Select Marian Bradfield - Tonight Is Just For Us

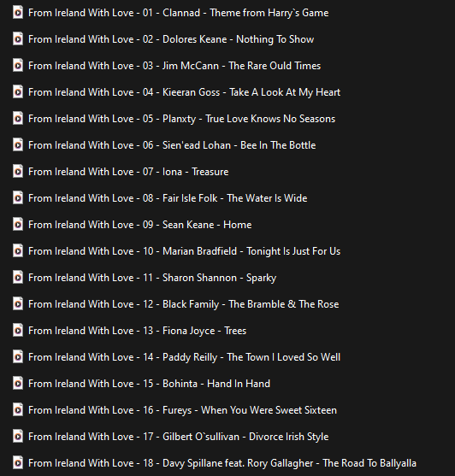point(184,251)
